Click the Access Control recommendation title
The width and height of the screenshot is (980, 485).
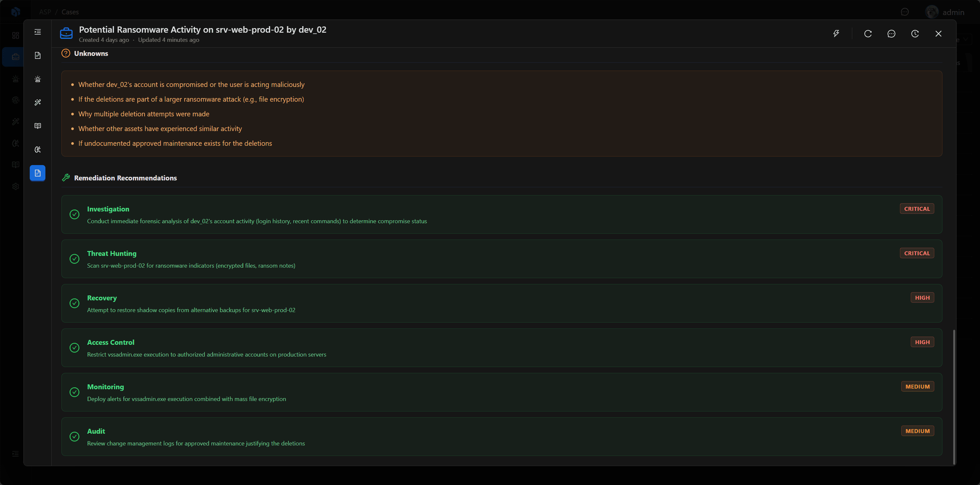pos(111,342)
